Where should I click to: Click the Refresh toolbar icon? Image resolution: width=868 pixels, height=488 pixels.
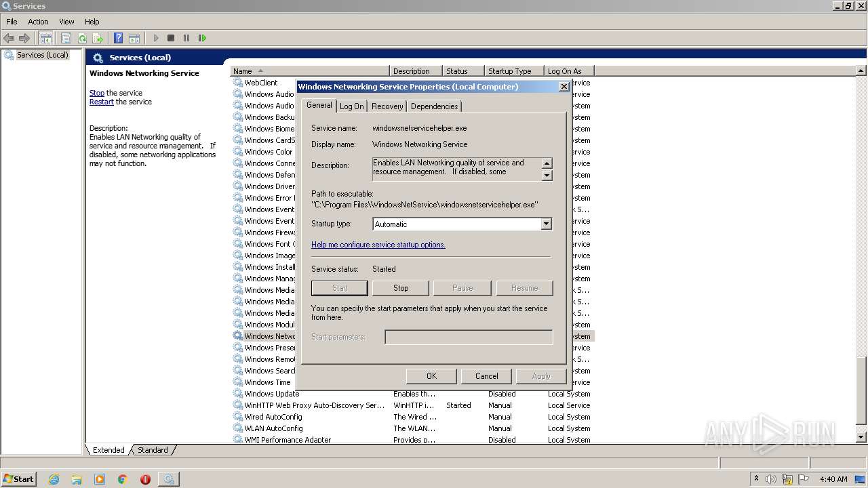[82, 38]
